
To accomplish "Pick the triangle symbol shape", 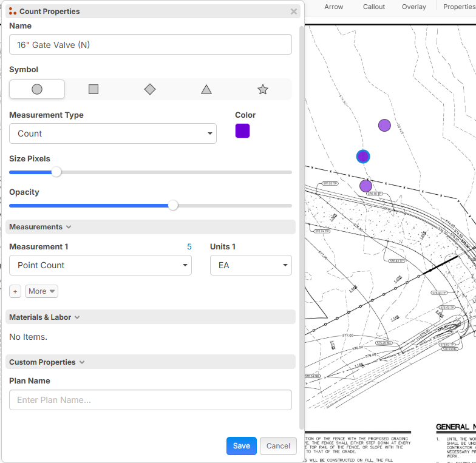I will coord(206,89).
